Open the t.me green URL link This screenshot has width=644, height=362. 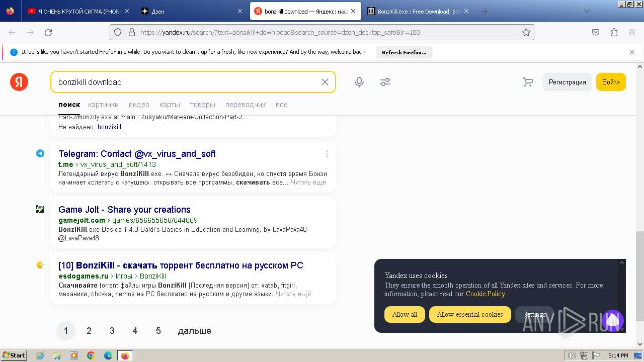point(65,164)
